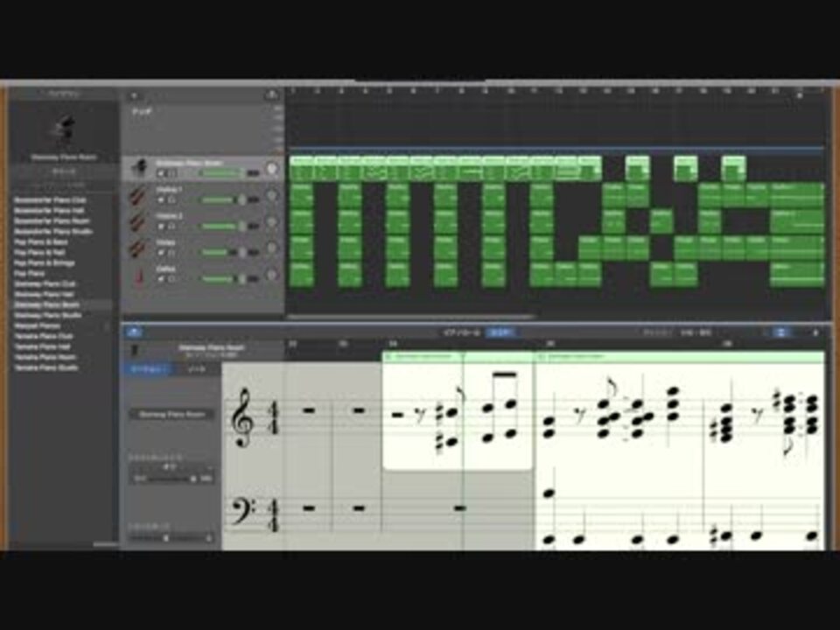Choose Yamaha Piano Studio patch

(46, 367)
